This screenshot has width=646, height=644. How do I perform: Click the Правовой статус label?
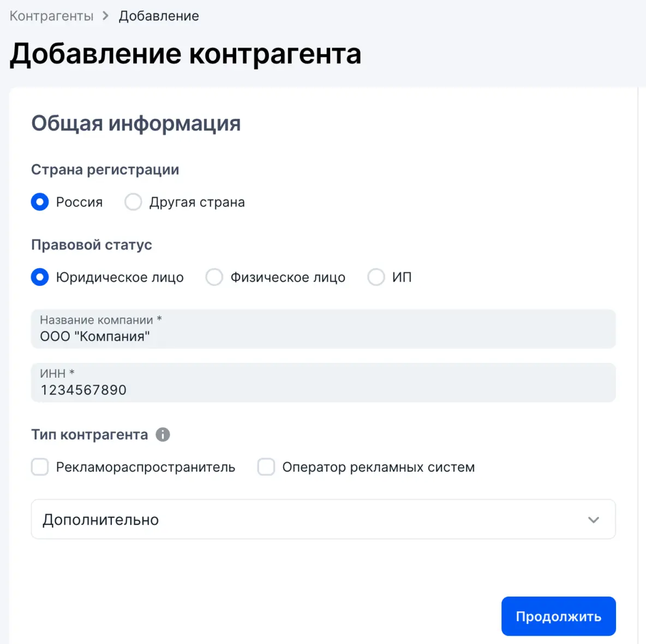91,245
